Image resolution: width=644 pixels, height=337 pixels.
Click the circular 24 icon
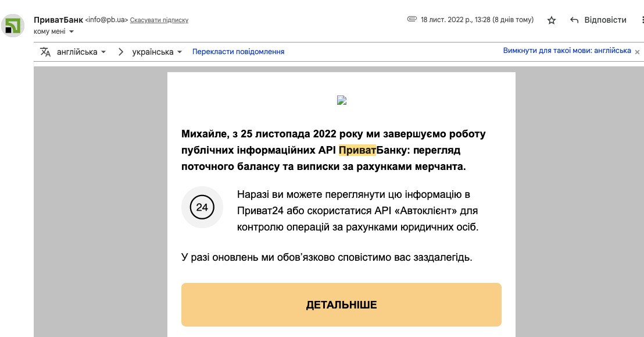coord(202,207)
